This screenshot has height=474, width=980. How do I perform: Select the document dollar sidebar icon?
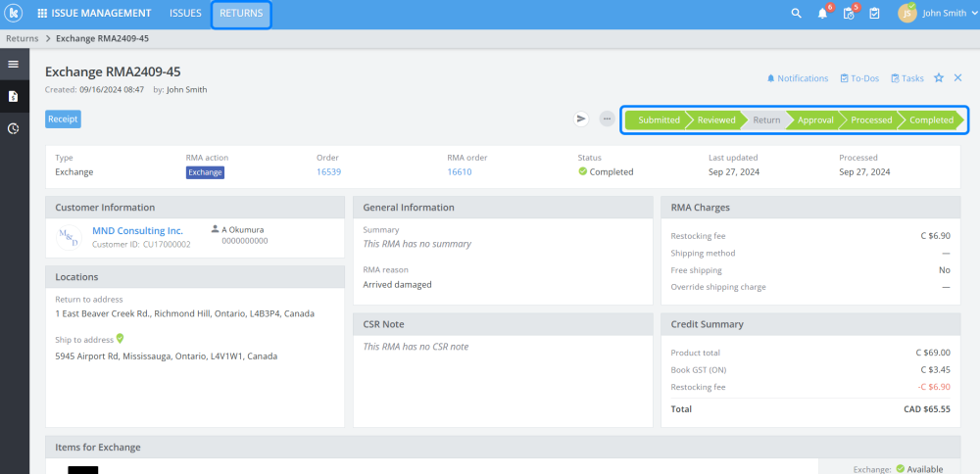[13, 96]
